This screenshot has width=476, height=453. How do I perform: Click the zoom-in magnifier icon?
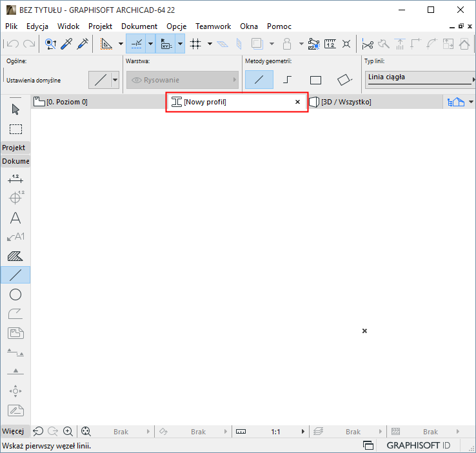[68, 431]
